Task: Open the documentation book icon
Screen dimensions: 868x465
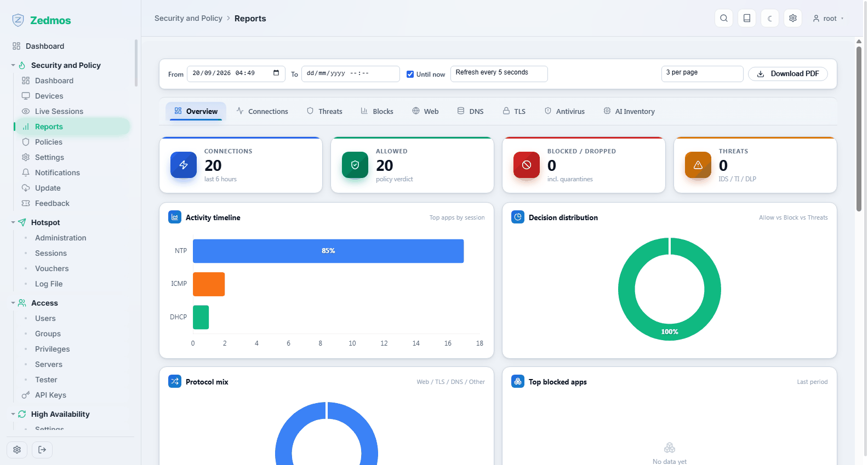Action: pos(747,18)
